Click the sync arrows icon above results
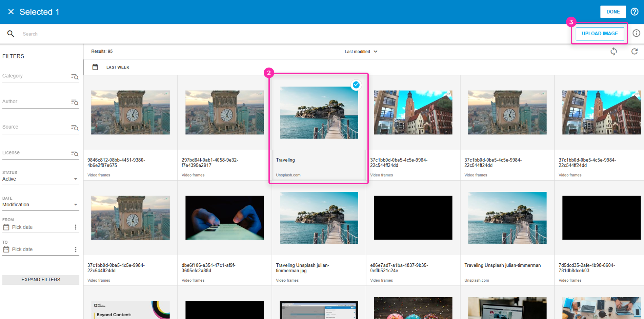 tap(613, 52)
